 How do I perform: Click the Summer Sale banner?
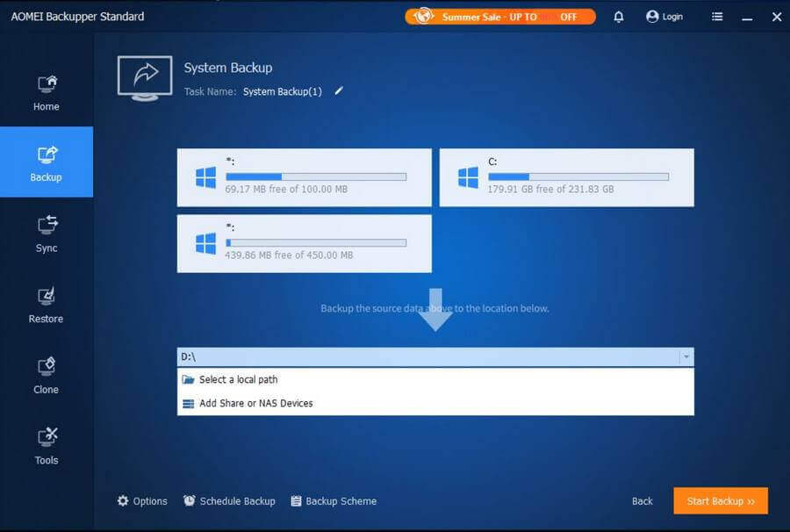click(x=499, y=17)
